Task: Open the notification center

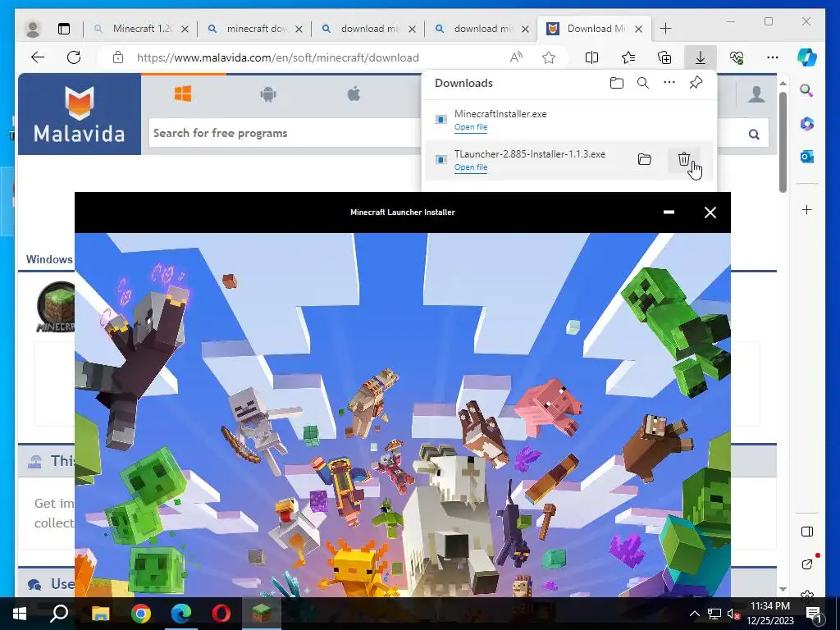Action: pos(813,614)
